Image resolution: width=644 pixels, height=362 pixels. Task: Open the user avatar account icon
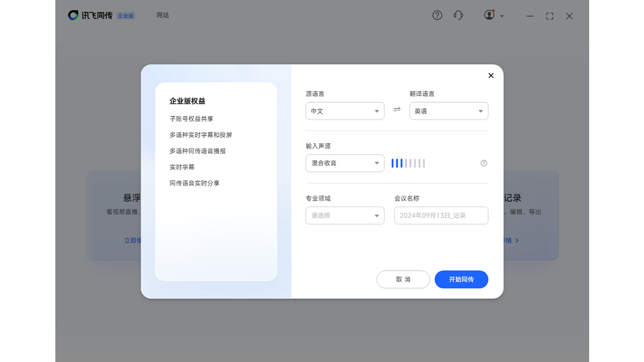tap(489, 15)
